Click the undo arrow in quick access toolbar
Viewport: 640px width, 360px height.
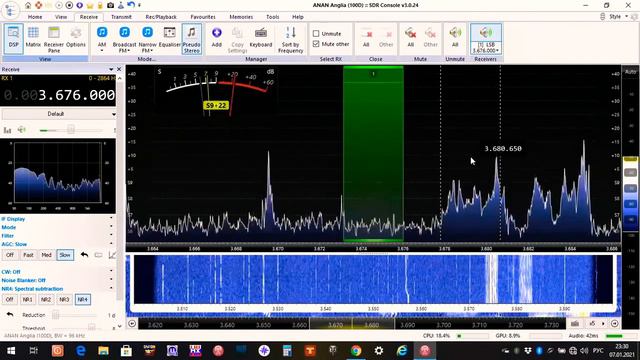pos(131,5)
